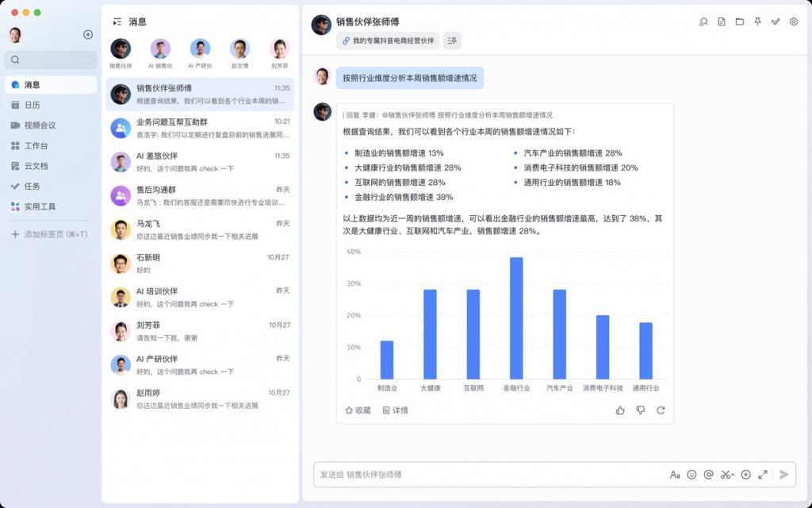Open chat settings with the gear icon
Image resolution: width=812 pixels, height=508 pixels.
793,22
